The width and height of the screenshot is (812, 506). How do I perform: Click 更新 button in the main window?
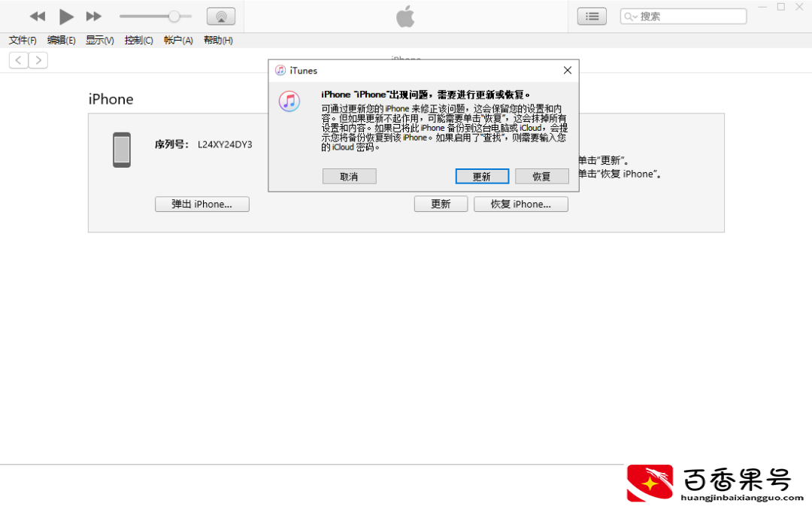[x=441, y=204]
